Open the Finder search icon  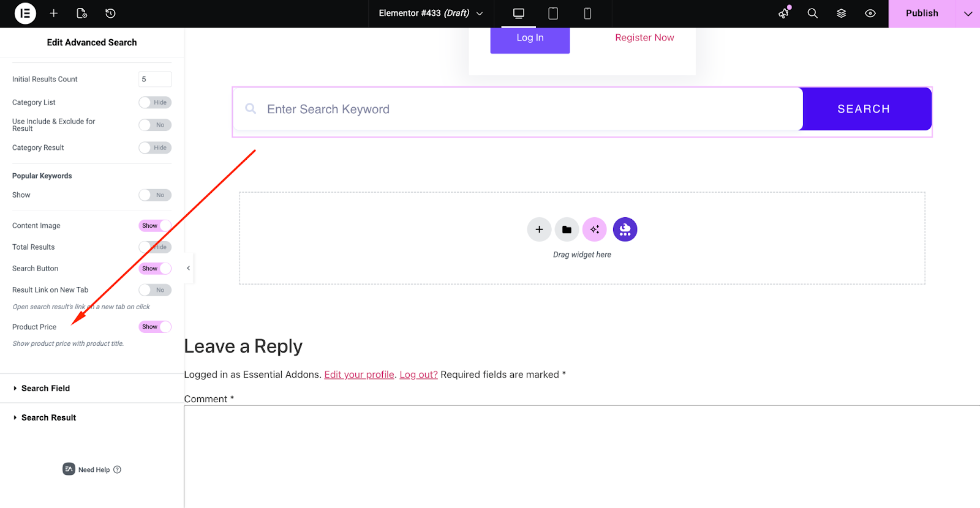(812, 13)
